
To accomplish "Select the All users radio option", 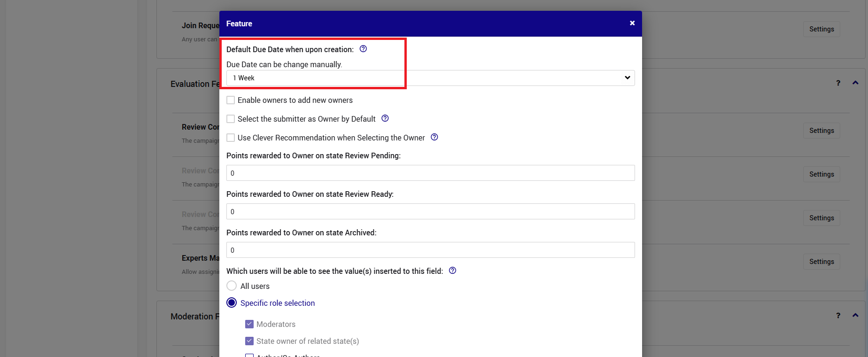I will (232, 286).
